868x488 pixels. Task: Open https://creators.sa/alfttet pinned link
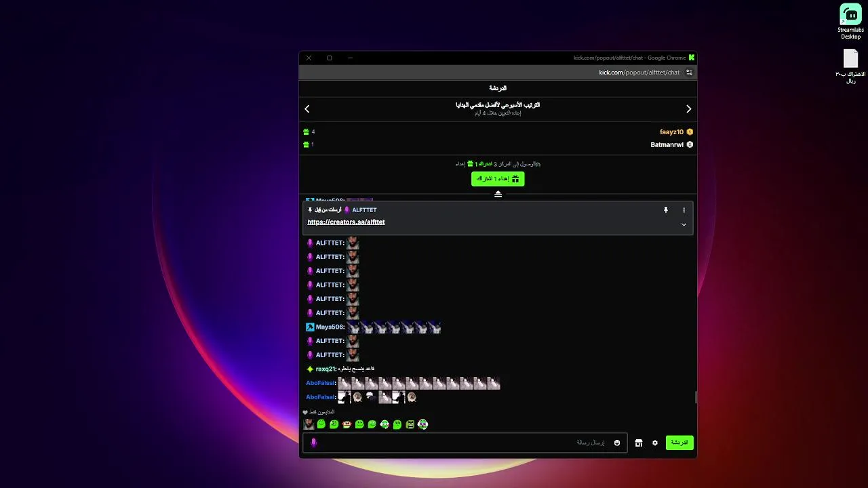pyautogui.click(x=346, y=222)
